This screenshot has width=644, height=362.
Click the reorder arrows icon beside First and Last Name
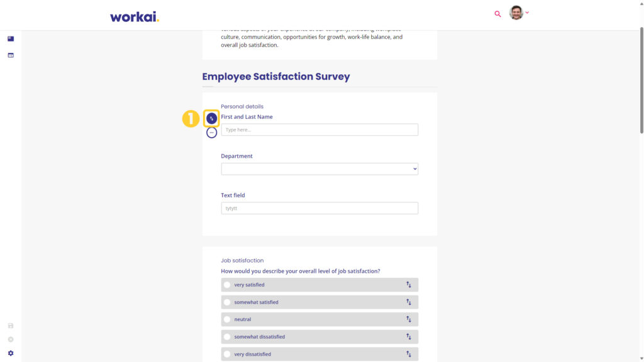coord(211,119)
